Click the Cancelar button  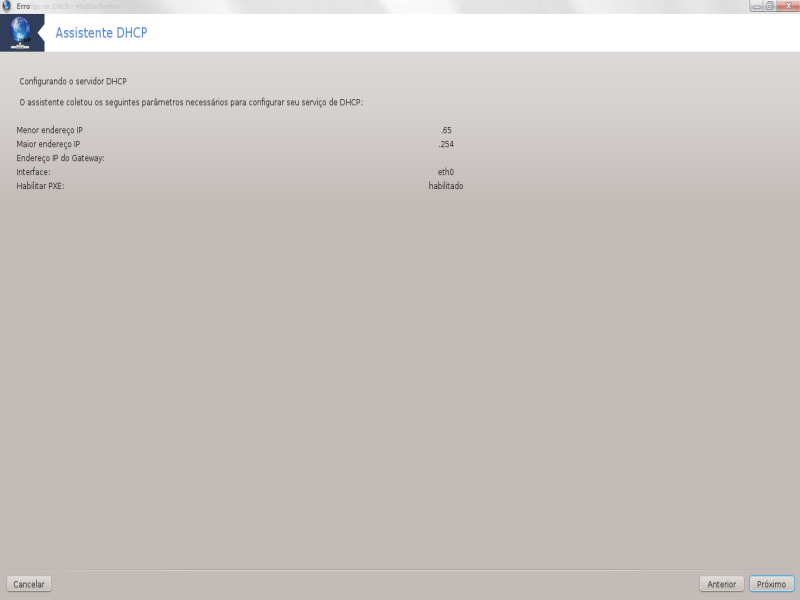[29, 584]
